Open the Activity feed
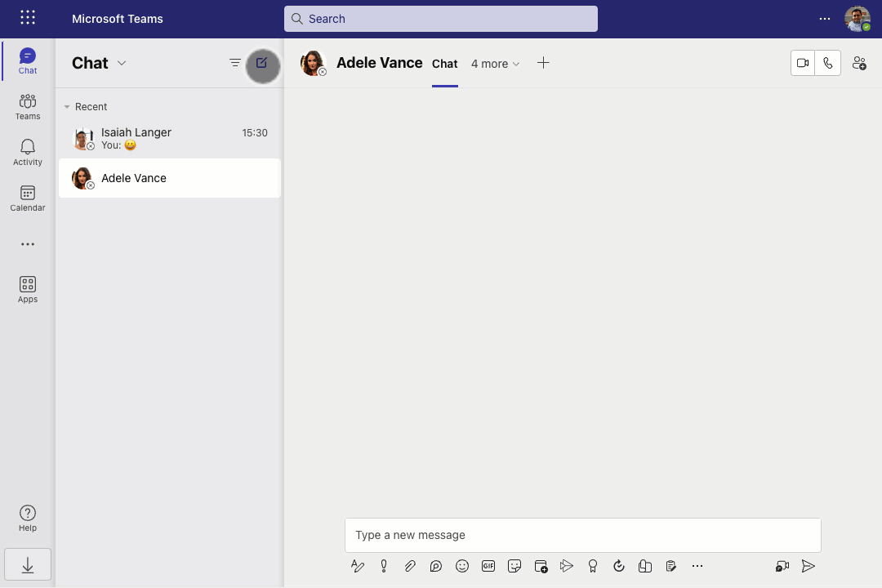The width and height of the screenshot is (882, 588). (x=28, y=153)
